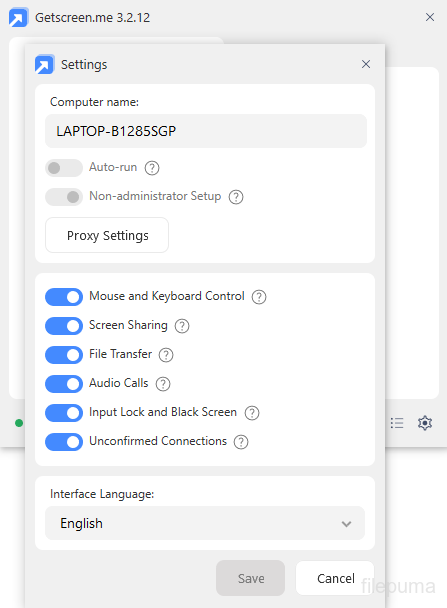Turn off Screen Sharing switch
The height and width of the screenshot is (608, 447).
[64, 326]
